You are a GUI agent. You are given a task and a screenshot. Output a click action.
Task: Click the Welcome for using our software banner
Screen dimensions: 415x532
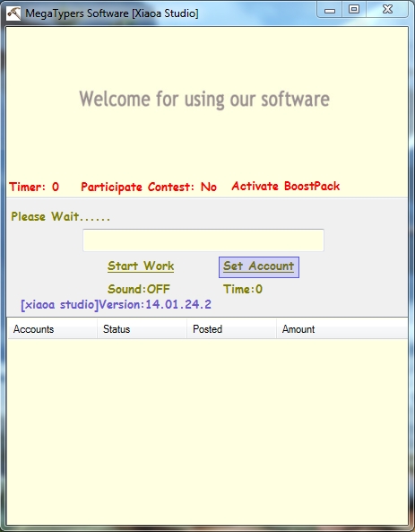pyautogui.click(x=204, y=100)
